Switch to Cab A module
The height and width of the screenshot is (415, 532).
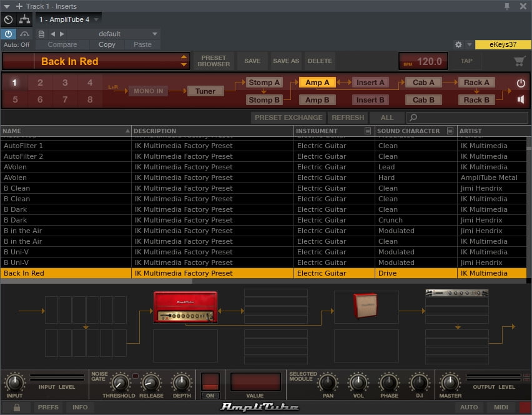point(423,82)
